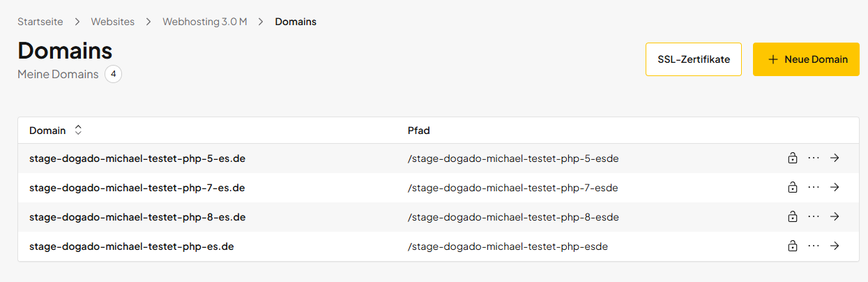Open three-dots menu for php-7-es.de row
This screenshot has width=868, height=282.
[814, 188]
